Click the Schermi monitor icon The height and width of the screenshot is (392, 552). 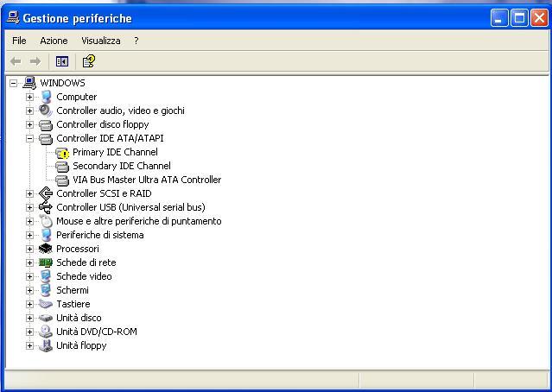tap(46, 290)
